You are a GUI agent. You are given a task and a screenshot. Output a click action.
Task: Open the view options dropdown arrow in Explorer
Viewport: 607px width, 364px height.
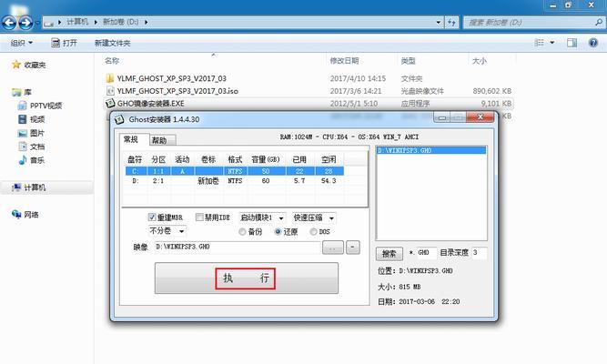pyautogui.click(x=552, y=43)
